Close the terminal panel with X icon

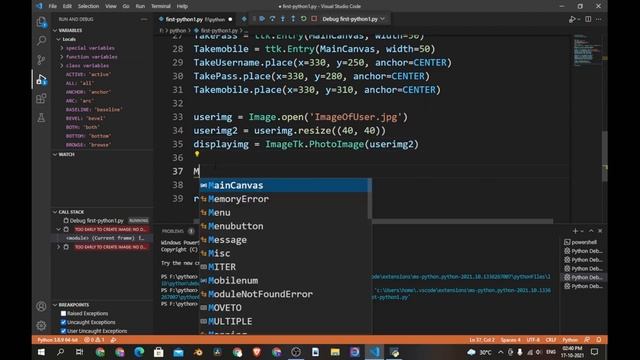pyautogui.click(x=600, y=231)
